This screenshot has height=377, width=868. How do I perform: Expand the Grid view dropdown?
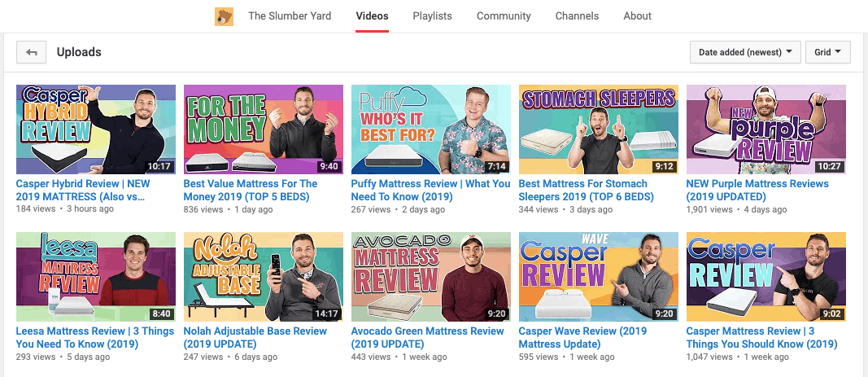click(x=827, y=52)
